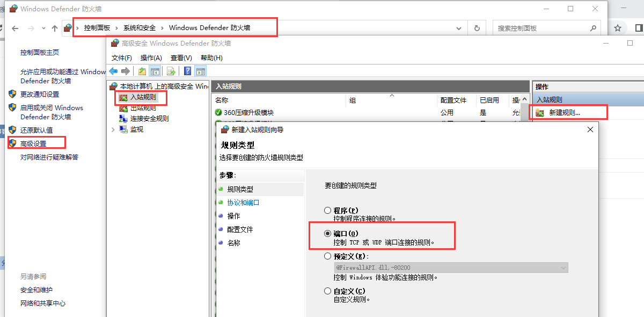This screenshot has width=644, height=317.
Task: Open 安全和维护 link
Action: click(36, 290)
